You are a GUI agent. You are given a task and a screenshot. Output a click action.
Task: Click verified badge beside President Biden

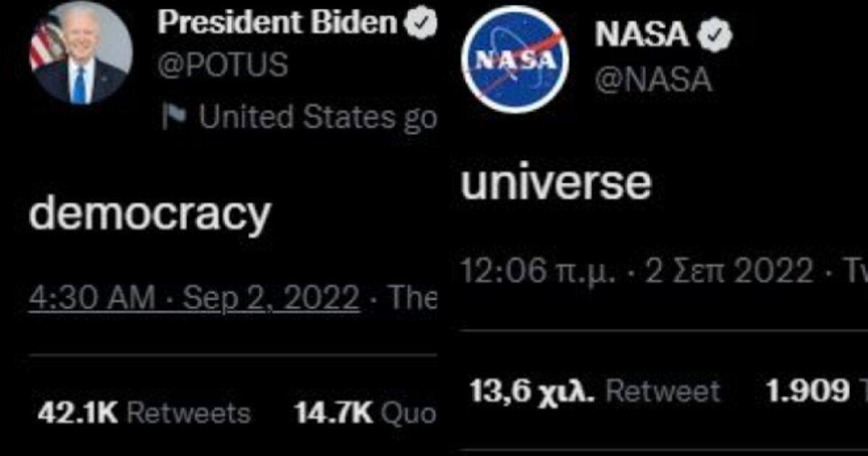coord(421,25)
